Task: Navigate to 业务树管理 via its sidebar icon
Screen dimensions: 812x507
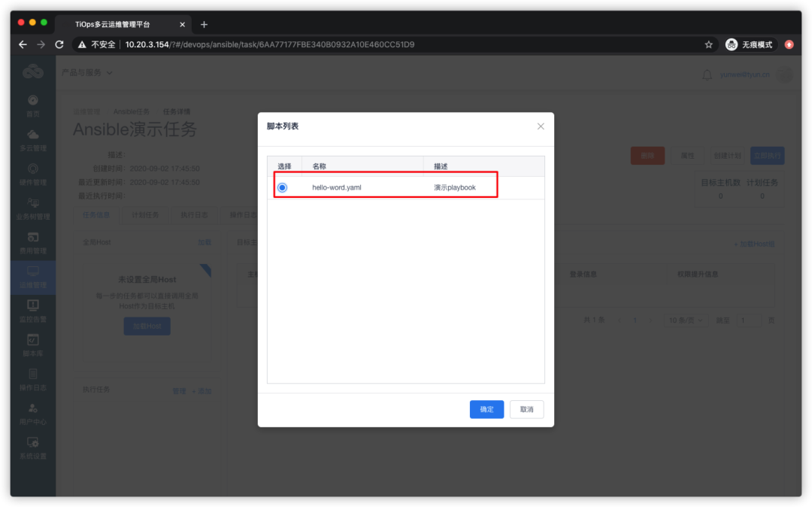Action: point(32,209)
